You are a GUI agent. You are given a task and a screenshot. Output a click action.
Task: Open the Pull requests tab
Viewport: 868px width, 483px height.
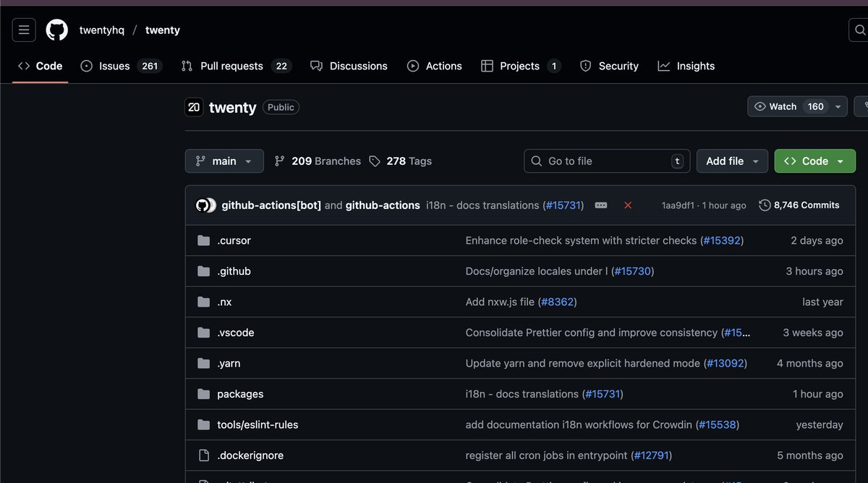236,66
